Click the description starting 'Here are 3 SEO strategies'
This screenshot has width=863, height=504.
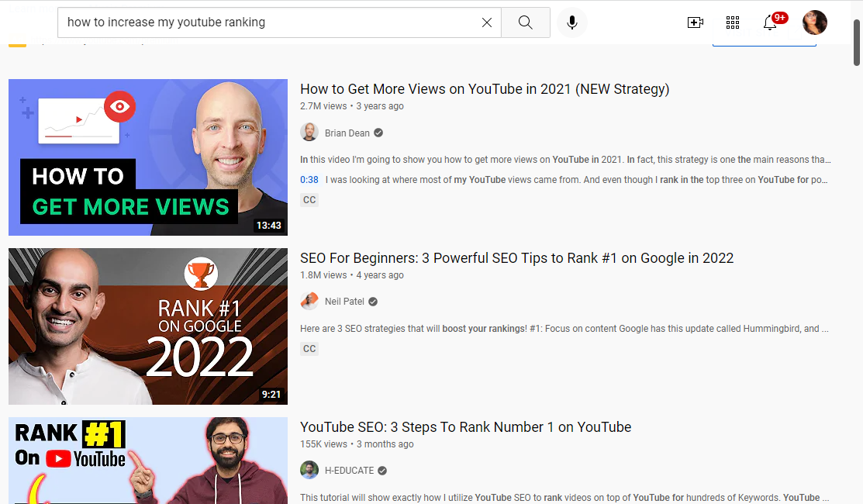coord(564,329)
